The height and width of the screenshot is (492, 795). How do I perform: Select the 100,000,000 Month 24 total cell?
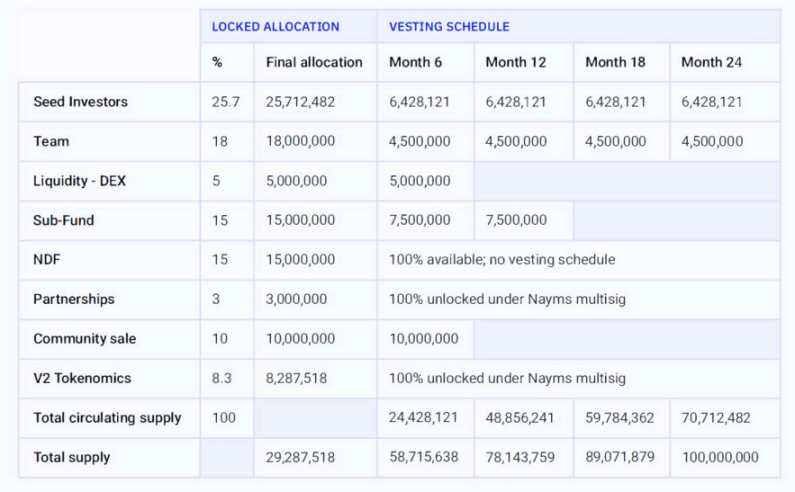[x=720, y=458]
